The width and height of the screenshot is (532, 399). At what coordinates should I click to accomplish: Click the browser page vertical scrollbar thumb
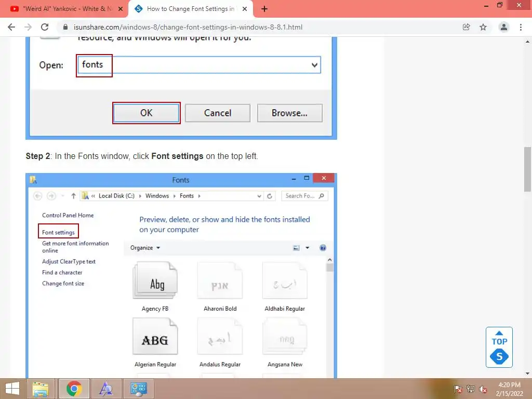527,169
